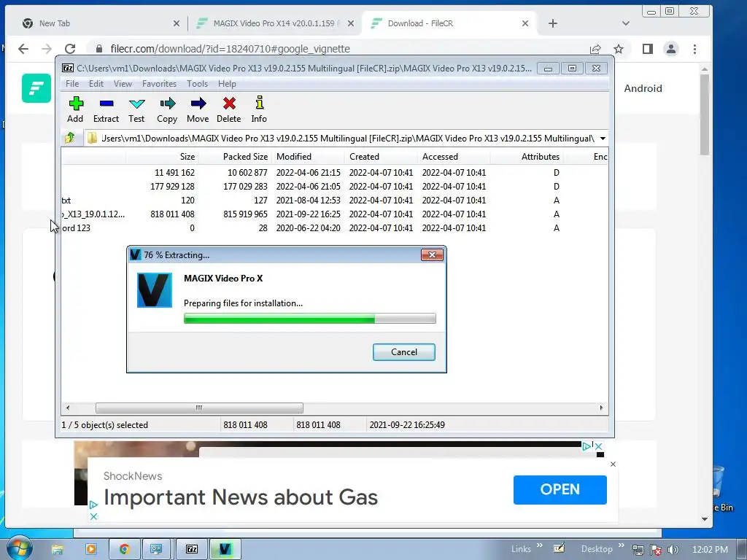Choose the Move toolbar icon
Screen dimensions: 747x560
click(198, 110)
